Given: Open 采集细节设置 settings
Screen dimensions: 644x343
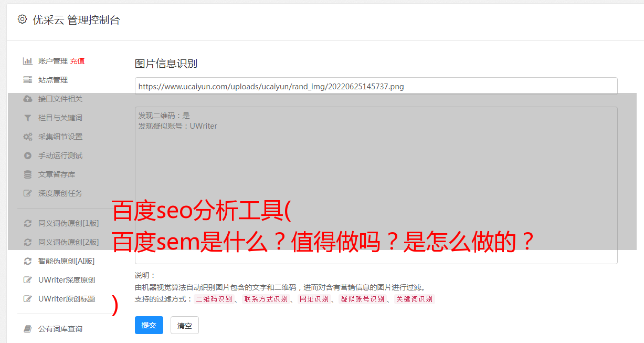Looking at the screenshot, I should point(60,137).
